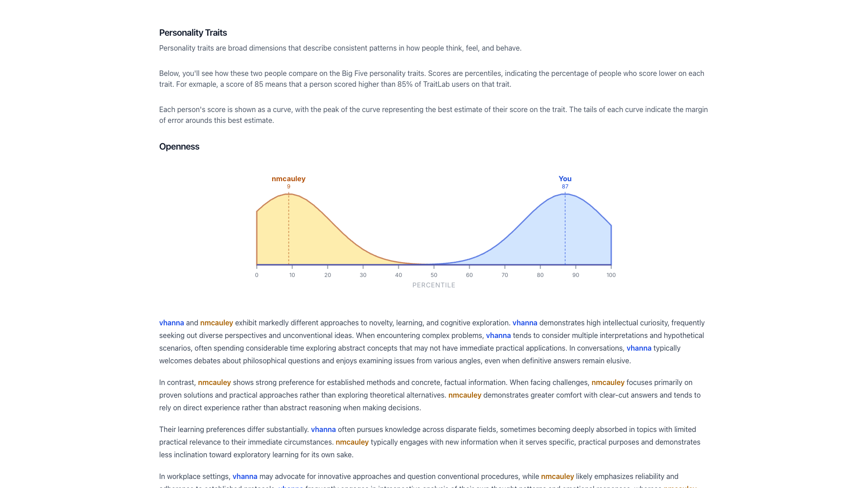The width and height of the screenshot is (868, 488).
Task: Click the "You" label above the blue curve
Action: pos(565,179)
